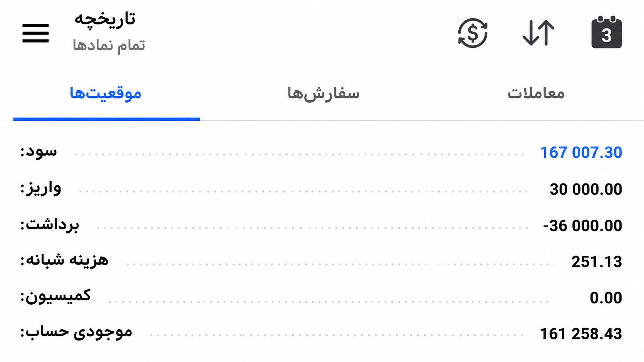Switch to the سفارش‌ها tab
Screen dimensions: 644x362
[x=323, y=93]
